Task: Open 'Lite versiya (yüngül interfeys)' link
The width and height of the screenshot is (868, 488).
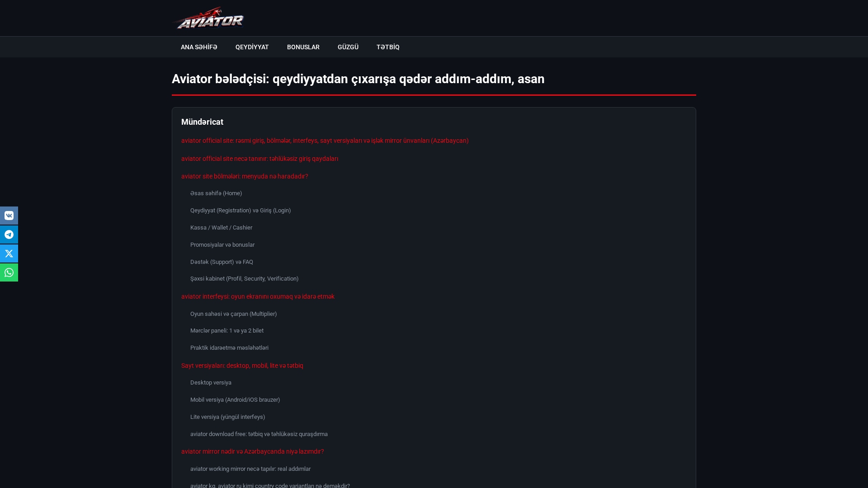Action: [228, 417]
